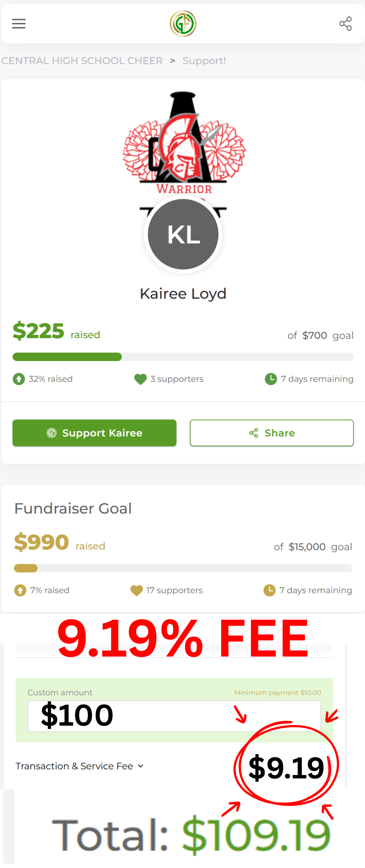Click the KL avatar circle
Image resolution: width=365 pixels, height=868 pixels.
[x=183, y=234]
